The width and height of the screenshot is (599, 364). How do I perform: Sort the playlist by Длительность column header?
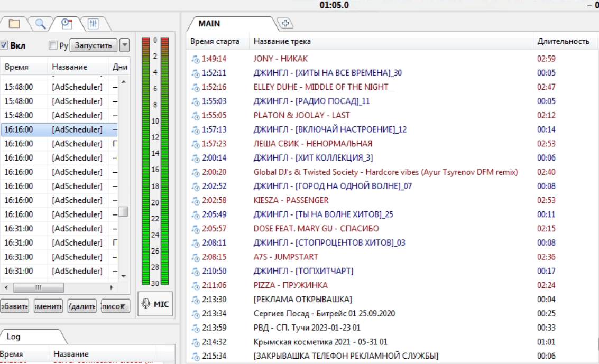(563, 41)
